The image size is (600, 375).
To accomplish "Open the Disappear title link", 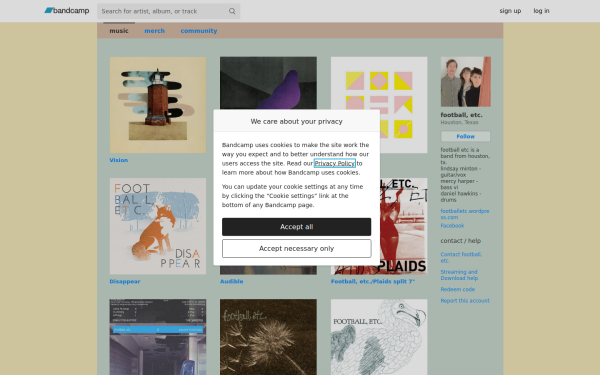I will point(125,281).
